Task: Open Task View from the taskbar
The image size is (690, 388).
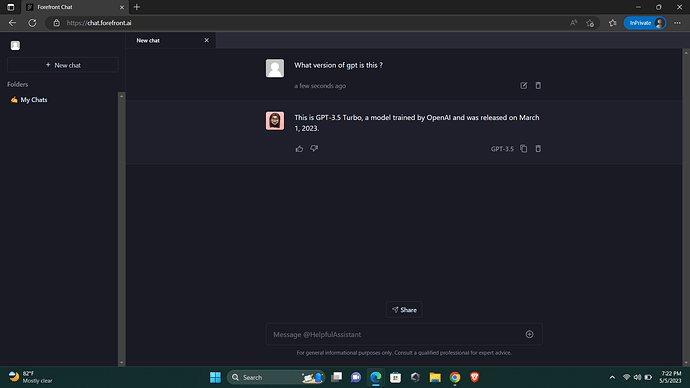Action: [337, 377]
